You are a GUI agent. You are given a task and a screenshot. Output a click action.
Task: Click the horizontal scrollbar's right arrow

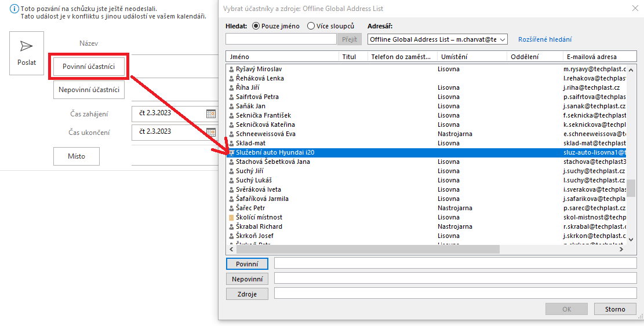click(x=621, y=249)
